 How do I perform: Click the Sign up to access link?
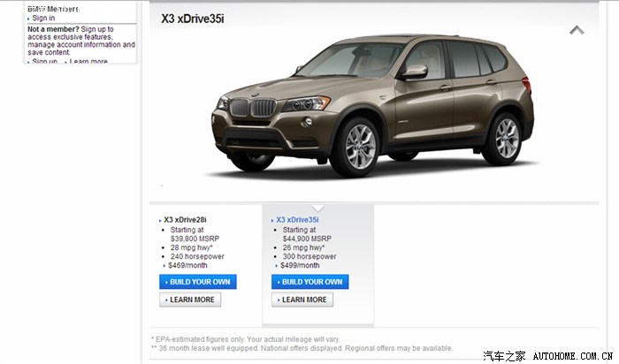tap(97, 29)
